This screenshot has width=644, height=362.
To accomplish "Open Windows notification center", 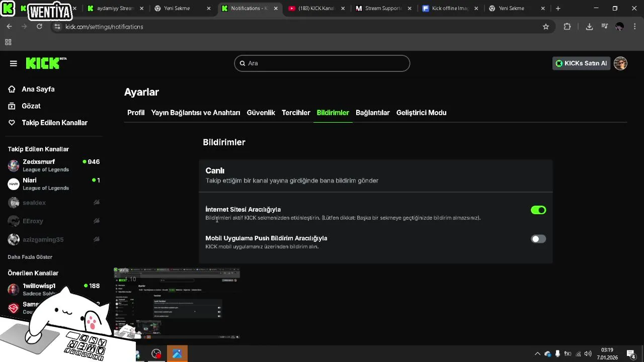I will point(631,354).
